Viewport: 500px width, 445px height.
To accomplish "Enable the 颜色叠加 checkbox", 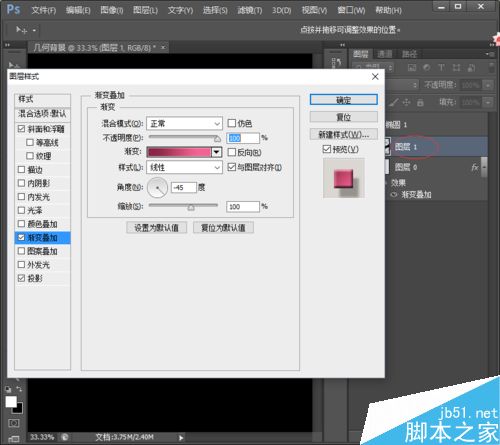I will (21, 224).
